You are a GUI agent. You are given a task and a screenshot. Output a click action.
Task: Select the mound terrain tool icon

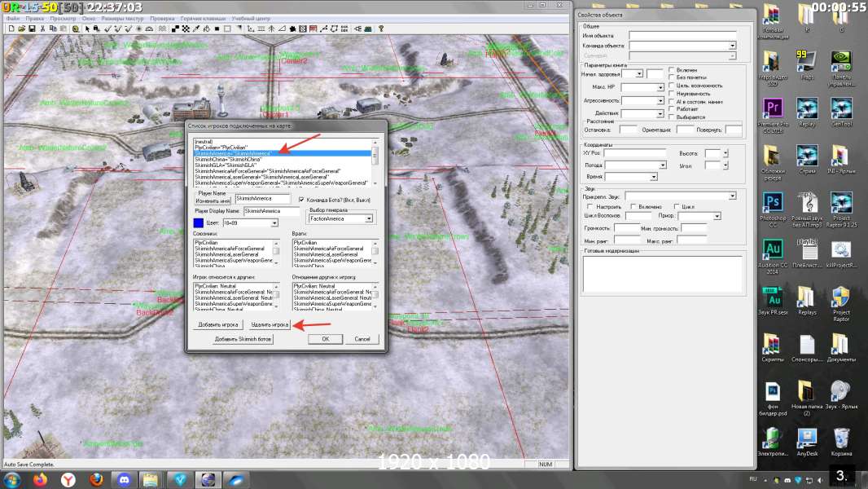pyautogui.click(x=149, y=29)
